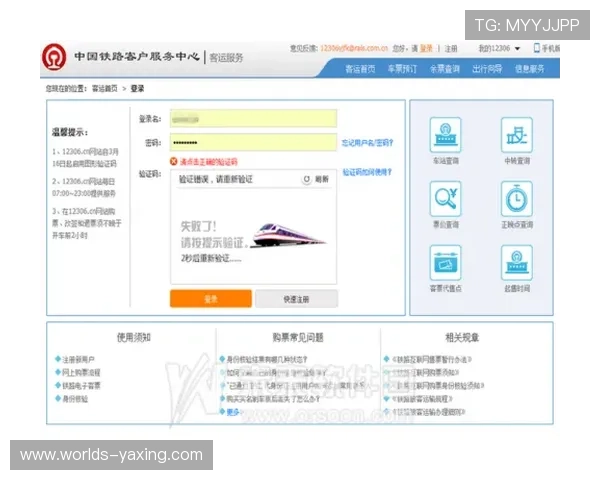This screenshot has width=600, height=480.
Task: Focus the 登录名 username input field
Action: coord(253,119)
